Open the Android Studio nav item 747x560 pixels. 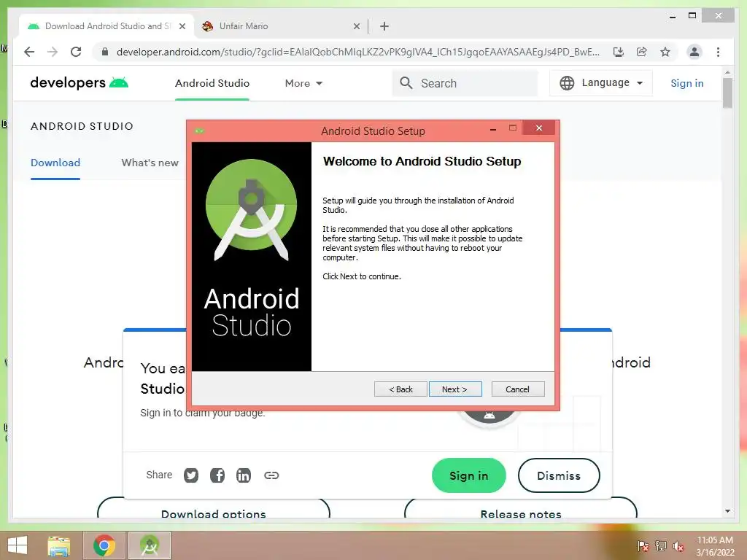[212, 83]
